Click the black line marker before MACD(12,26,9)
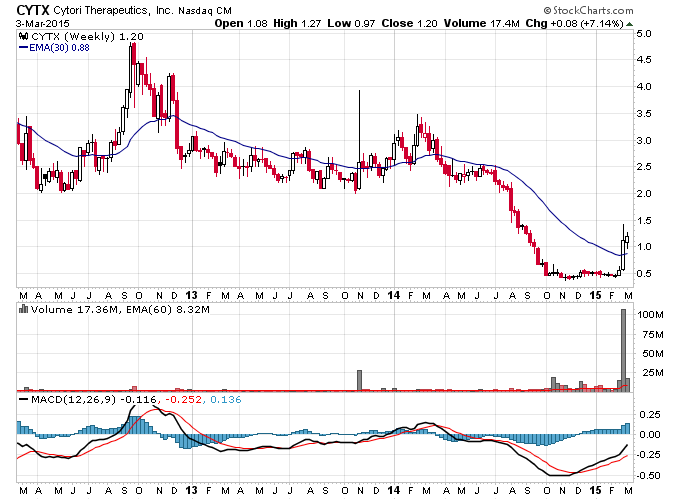Viewport: 680px width, 500px height. coord(23,399)
